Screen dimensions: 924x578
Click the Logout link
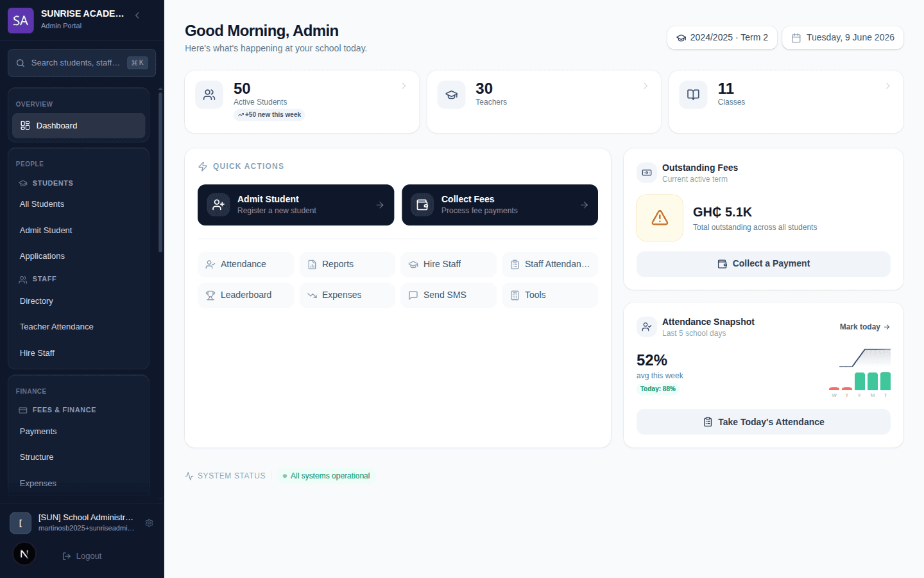82,556
